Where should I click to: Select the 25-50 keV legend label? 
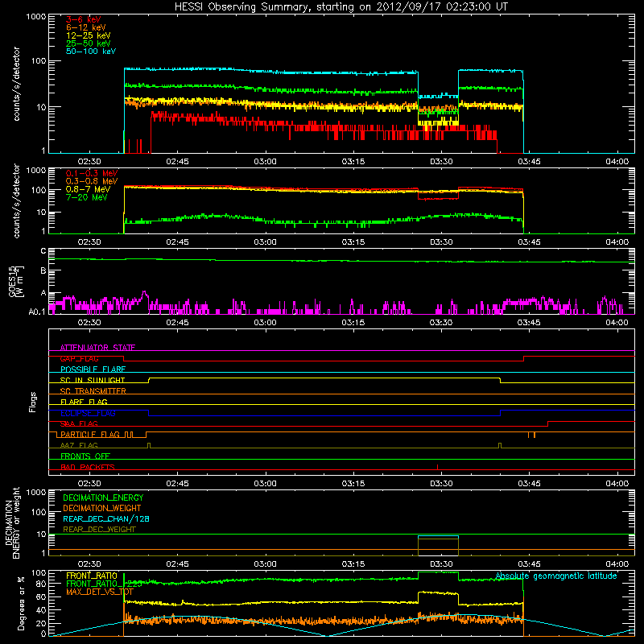click(89, 43)
